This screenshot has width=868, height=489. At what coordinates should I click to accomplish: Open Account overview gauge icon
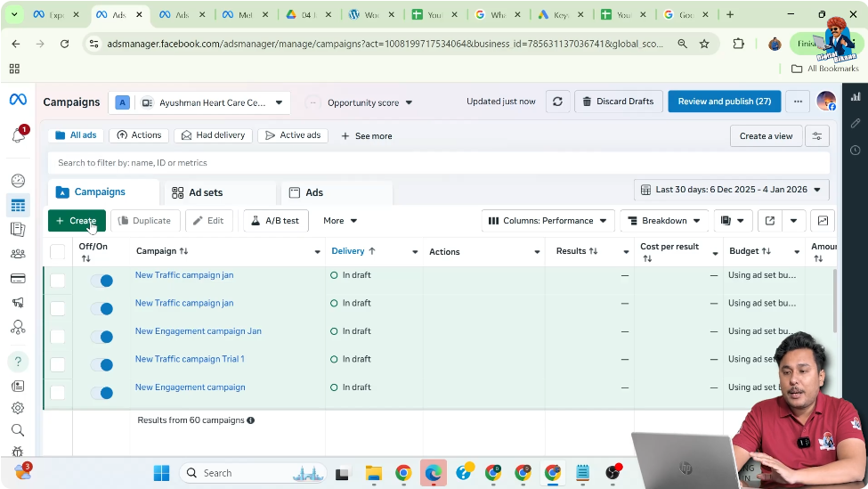click(18, 181)
